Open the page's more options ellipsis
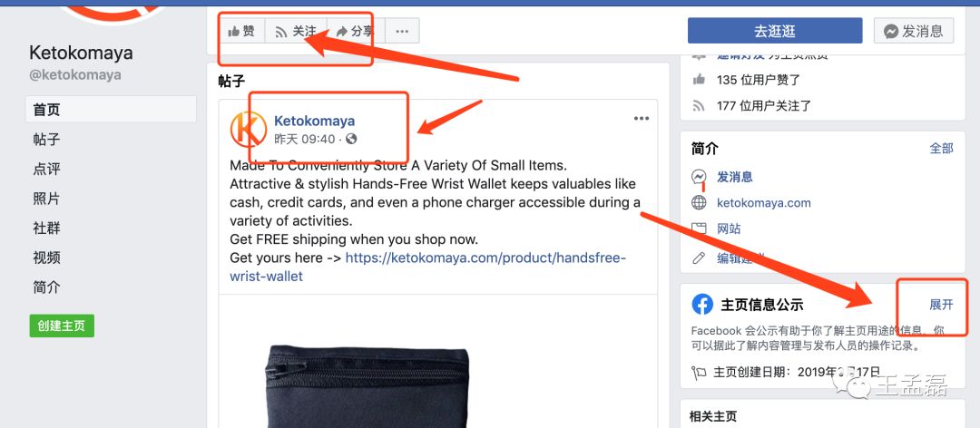The image size is (980, 428). pyautogui.click(x=402, y=31)
